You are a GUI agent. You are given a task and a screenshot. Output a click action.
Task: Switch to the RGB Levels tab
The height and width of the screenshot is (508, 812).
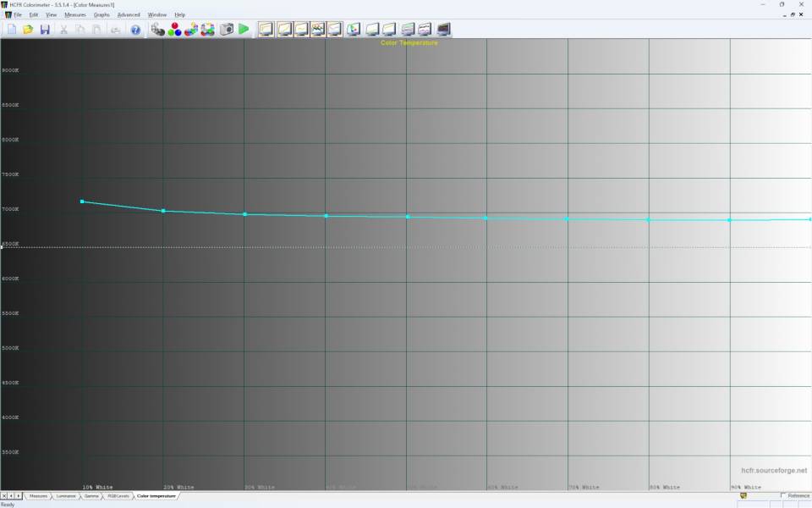point(118,496)
